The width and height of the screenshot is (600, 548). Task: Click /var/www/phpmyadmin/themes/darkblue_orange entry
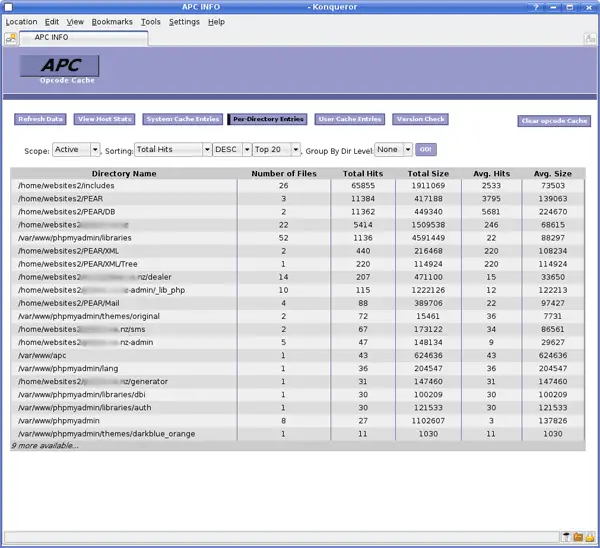pos(106,434)
